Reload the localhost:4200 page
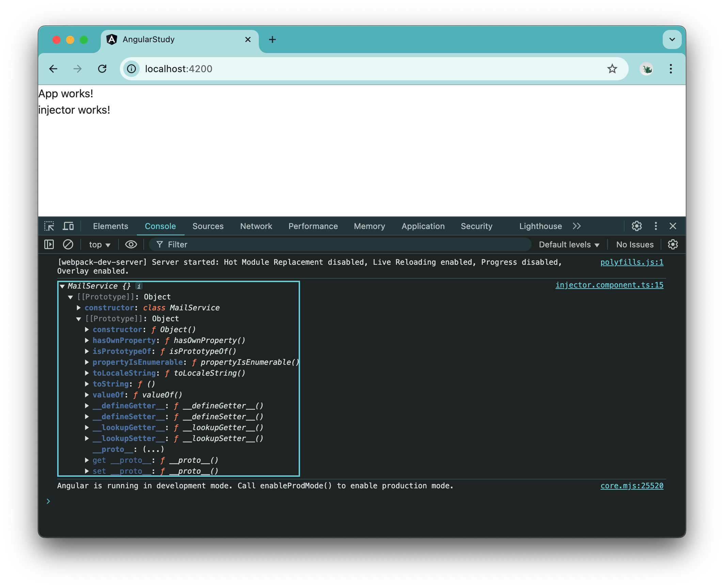This screenshot has width=724, height=588. point(103,69)
